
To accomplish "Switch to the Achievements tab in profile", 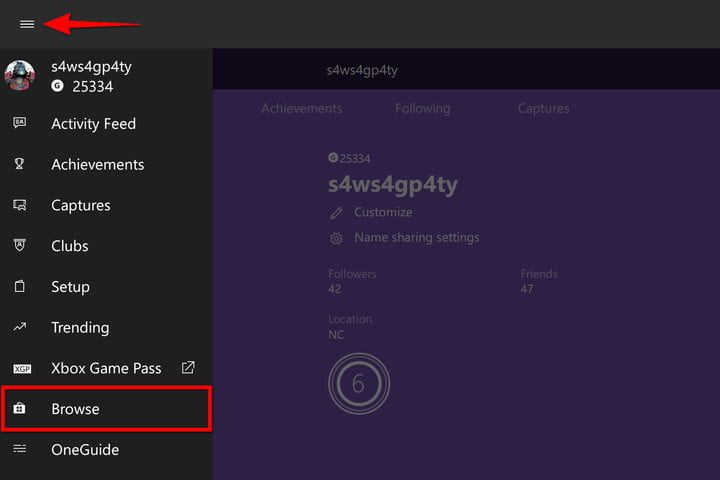I will pyautogui.click(x=301, y=108).
